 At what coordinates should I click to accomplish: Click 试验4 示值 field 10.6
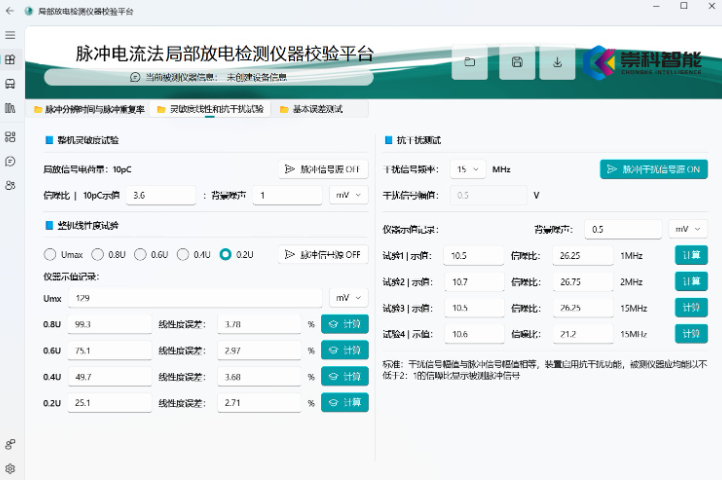pyautogui.click(x=474, y=334)
